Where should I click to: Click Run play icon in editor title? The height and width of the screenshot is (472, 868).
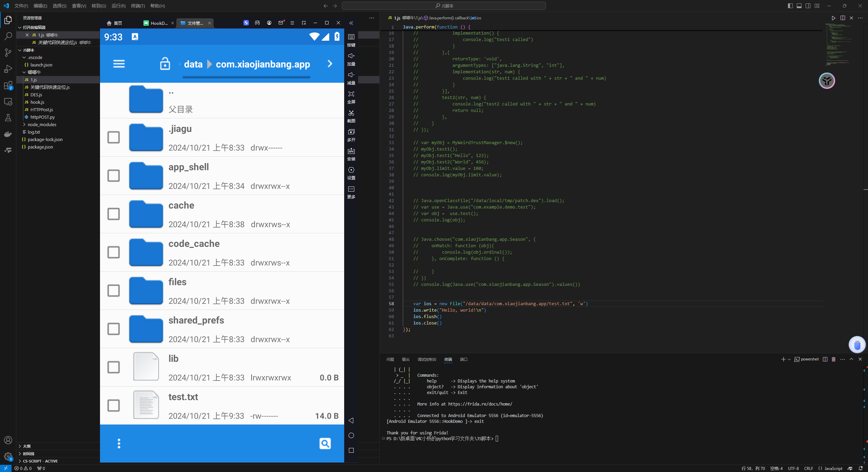click(x=833, y=18)
